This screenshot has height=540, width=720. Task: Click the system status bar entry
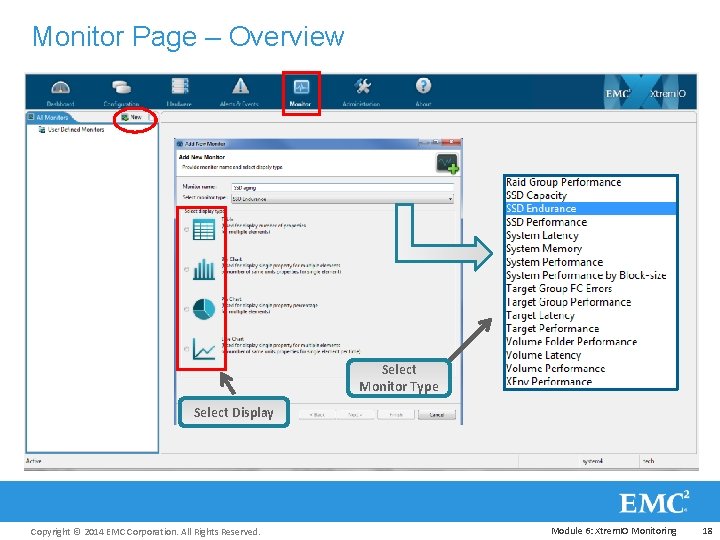(592, 461)
